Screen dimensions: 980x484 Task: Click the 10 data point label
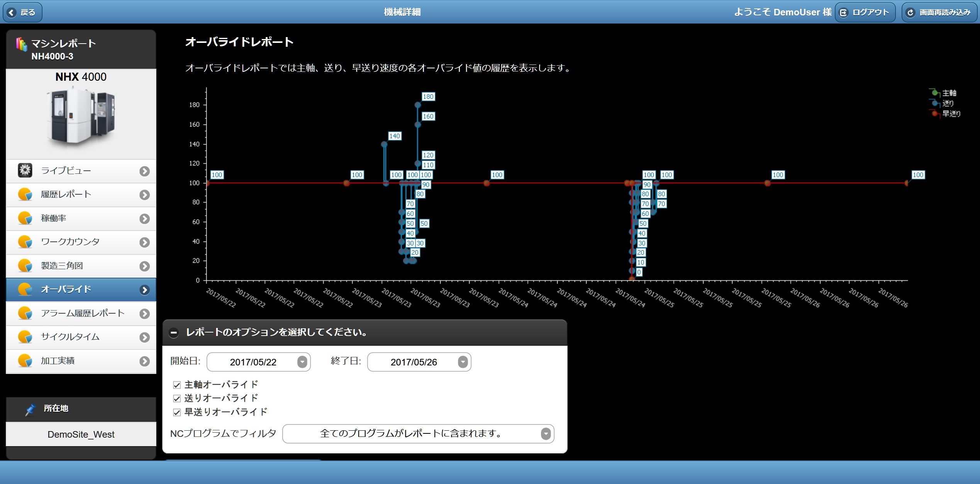[640, 262]
